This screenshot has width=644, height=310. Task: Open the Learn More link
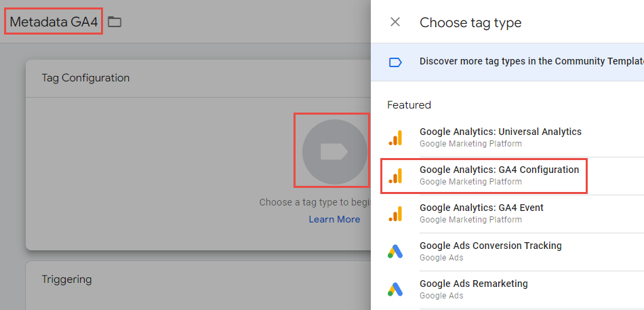coord(334,219)
